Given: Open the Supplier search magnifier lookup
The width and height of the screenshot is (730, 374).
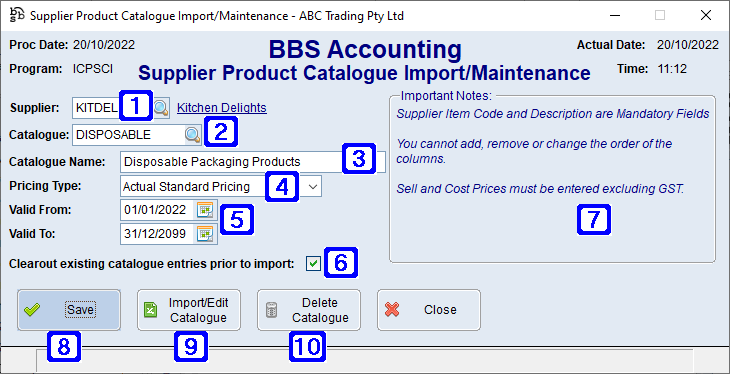Looking at the screenshot, I should pos(162,108).
